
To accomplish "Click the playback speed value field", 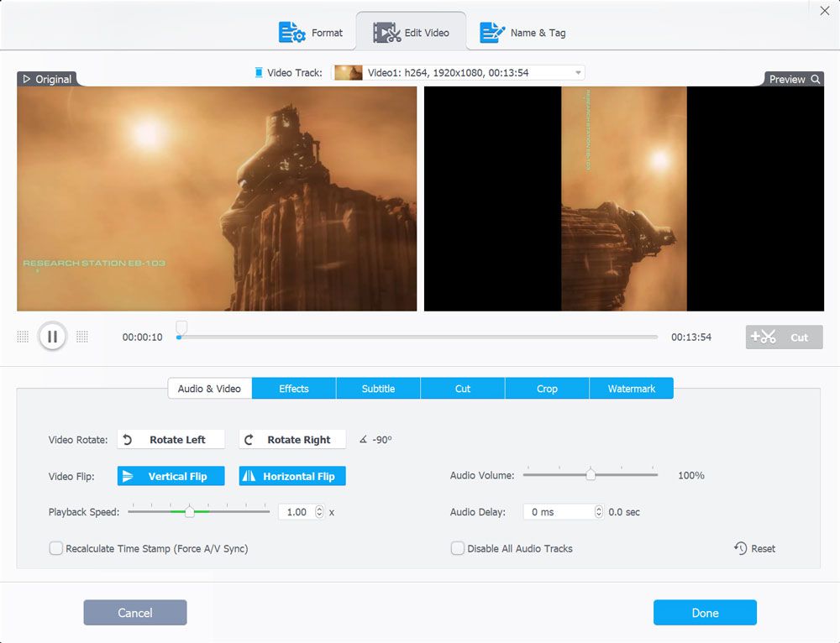I will 297,512.
